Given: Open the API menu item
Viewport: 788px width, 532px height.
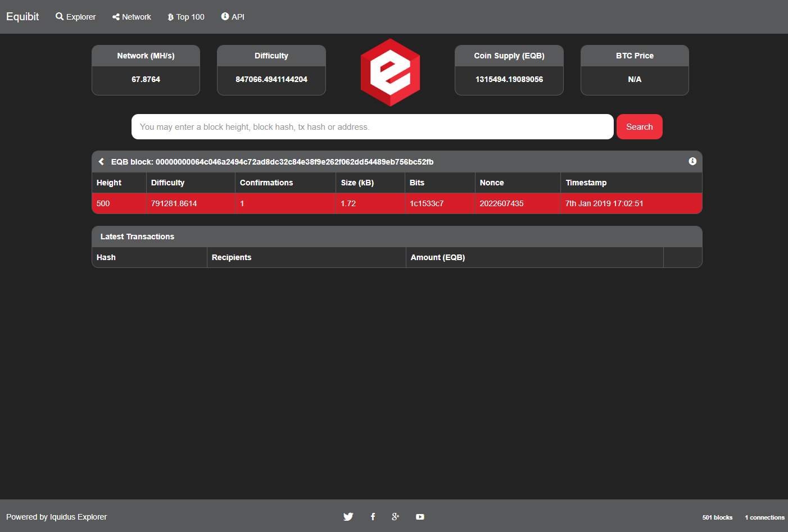Looking at the screenshot, I should click(x=233, y=17).
